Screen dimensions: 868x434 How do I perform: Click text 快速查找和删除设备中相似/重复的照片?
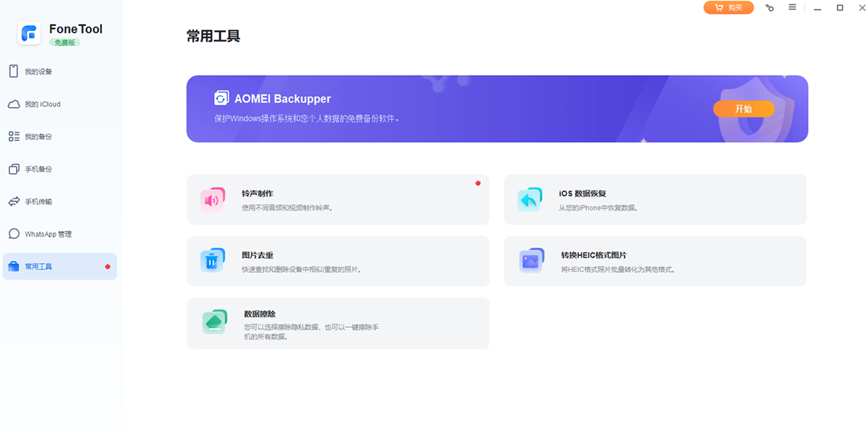pyautogui.click(x=302, y=269)
